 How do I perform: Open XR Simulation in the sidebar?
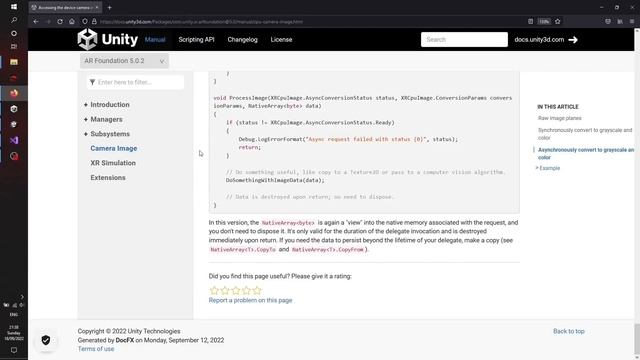[x=113, y=163]
